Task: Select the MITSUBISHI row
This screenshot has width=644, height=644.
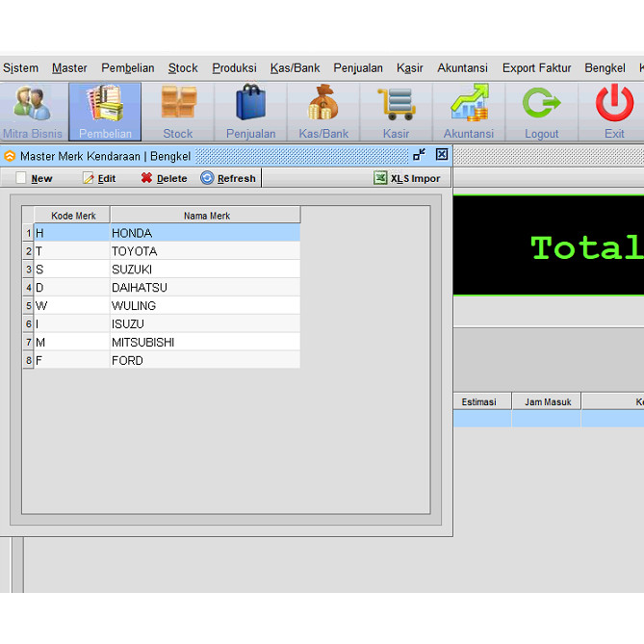Action: click(x=167, y=342)
